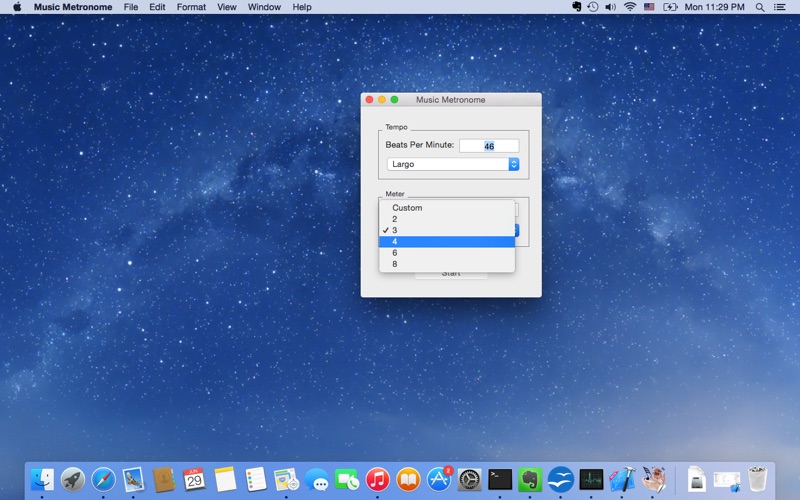Open the Window menu

[x=264, y=7]
